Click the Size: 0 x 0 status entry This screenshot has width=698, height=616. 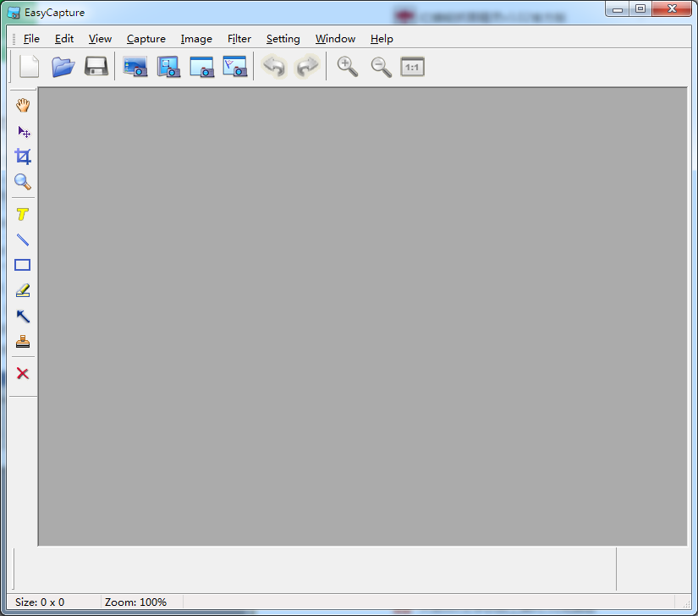pyautogui.click(x=40, y=602)
